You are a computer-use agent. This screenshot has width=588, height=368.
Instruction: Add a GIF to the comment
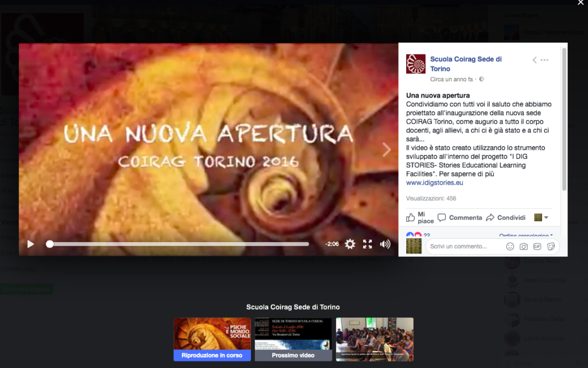[537, 246]
